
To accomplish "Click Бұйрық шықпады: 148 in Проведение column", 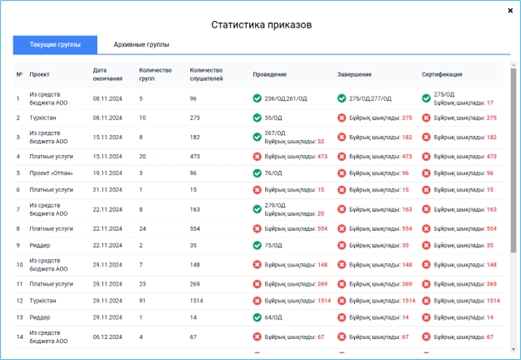I will (296, 265).
